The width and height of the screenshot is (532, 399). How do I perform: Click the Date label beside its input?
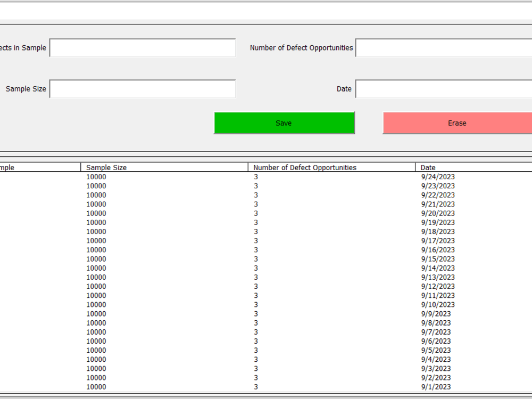point(344,89)
